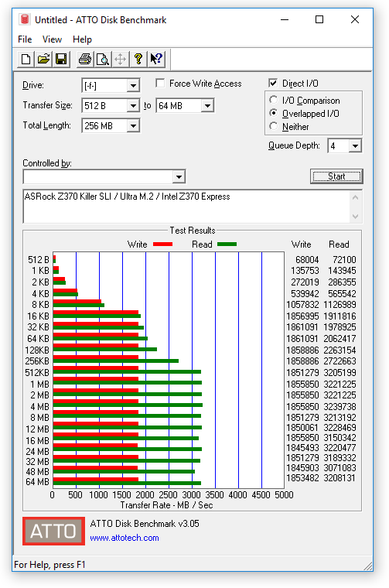Click the New document toolbar icon

[26, 60]
